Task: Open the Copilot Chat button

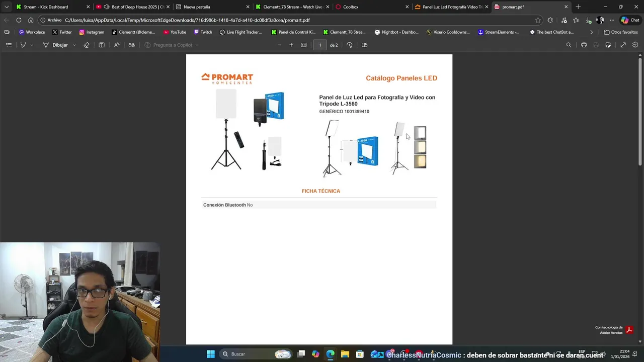Action: [630, 20]
